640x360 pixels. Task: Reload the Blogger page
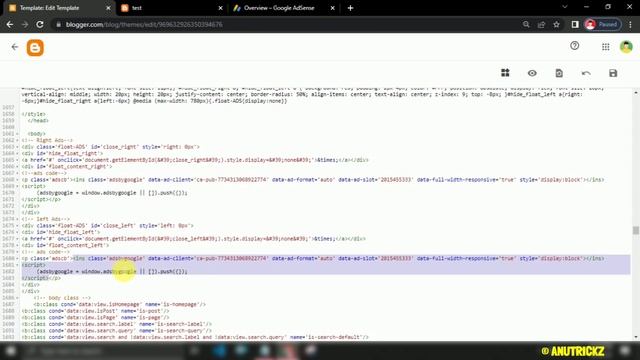[x=40, y=24]
